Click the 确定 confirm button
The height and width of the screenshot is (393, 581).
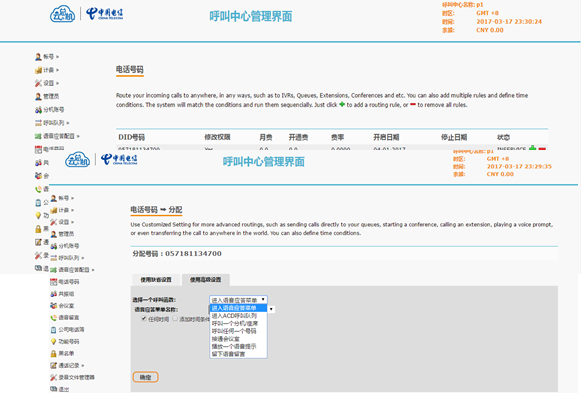[146, 377]
